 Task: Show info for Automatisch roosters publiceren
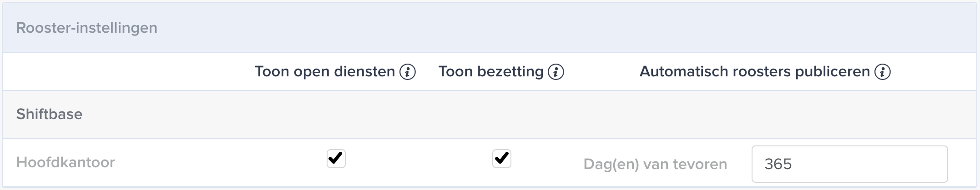pyautogui.click(x=882, y=72)
